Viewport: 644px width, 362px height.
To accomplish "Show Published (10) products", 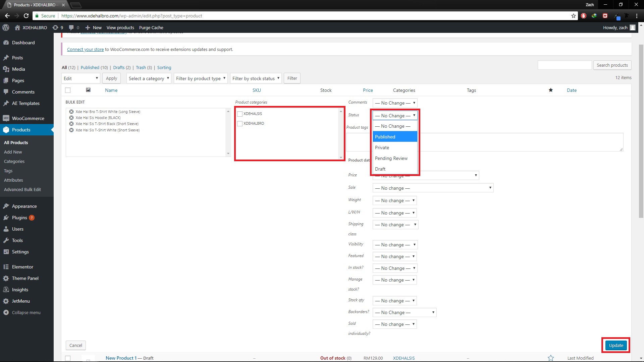I will (x=94, y=67).
